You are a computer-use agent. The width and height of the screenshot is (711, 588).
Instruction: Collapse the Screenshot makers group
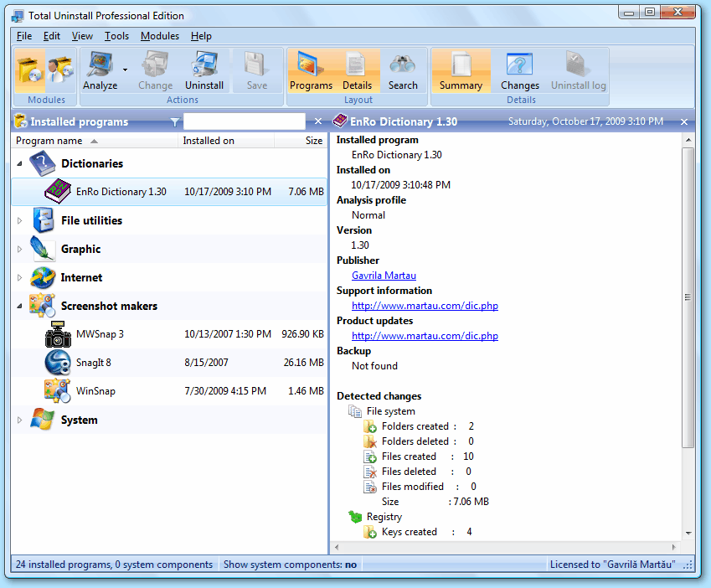(20, 307)
